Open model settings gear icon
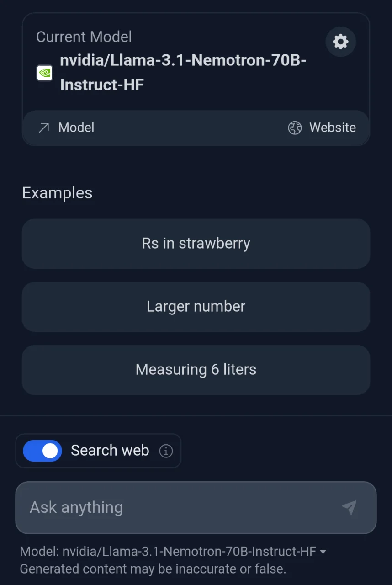The height and width of the screenshot is (585, 392). [340, 42]
